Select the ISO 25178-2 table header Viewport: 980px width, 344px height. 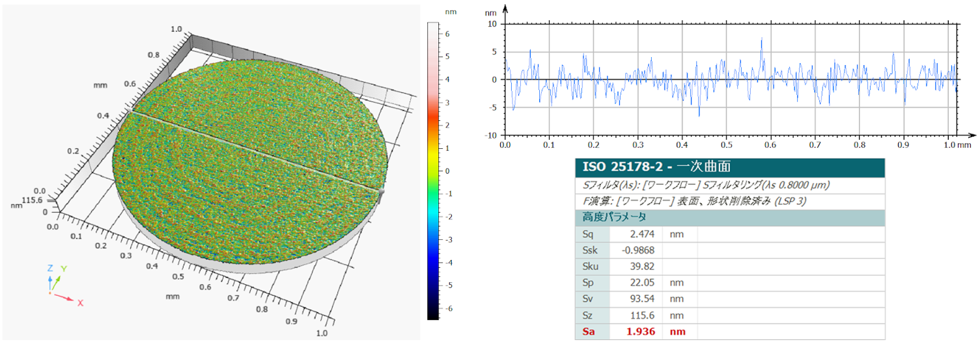pos(729,168)
